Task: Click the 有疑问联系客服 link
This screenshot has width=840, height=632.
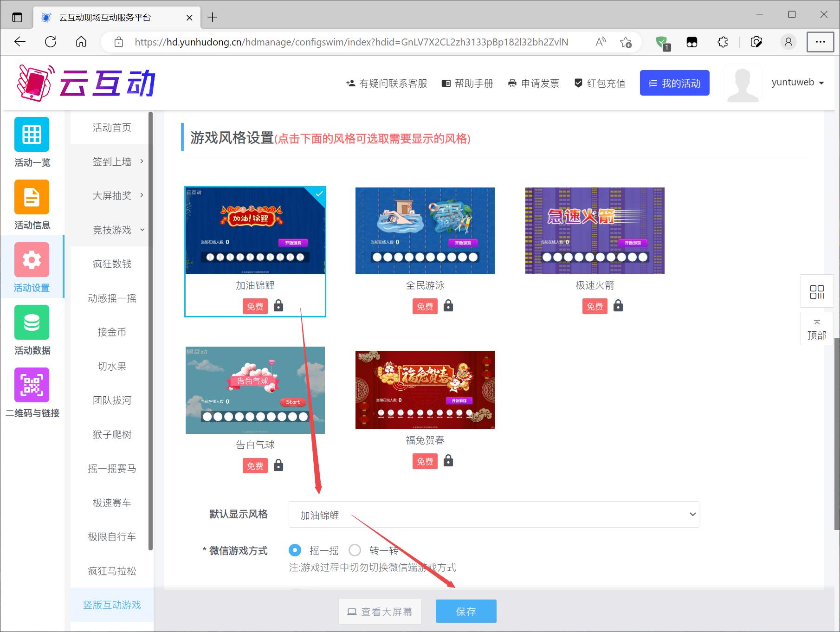Action: tap(387, 84)
